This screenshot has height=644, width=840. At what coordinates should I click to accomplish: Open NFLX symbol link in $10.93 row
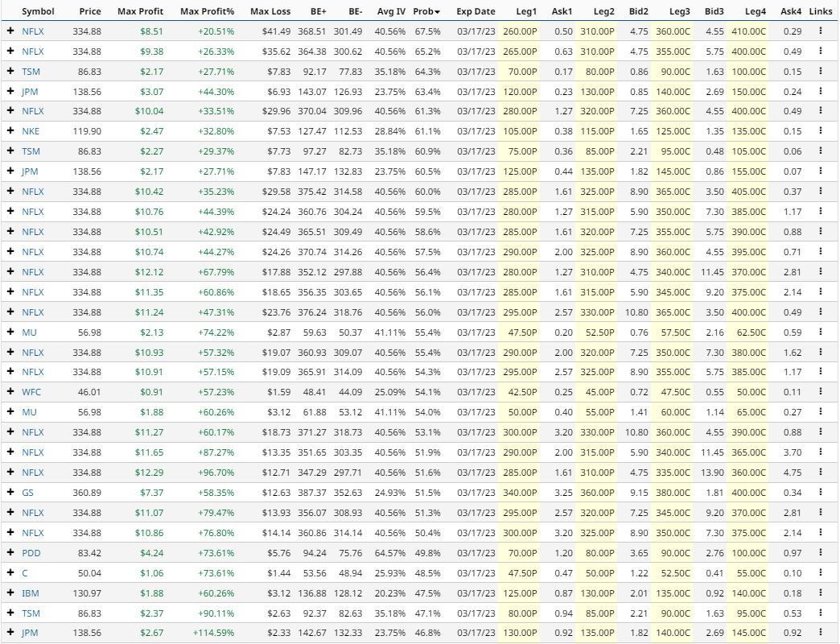click(33, 352)
